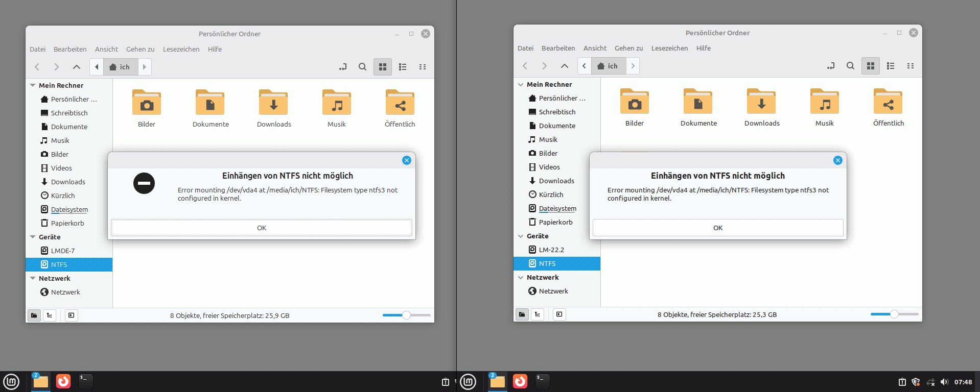
Task: Open terminal from the left taskbar
Action: pyautogui.click(x=86, y=381)
